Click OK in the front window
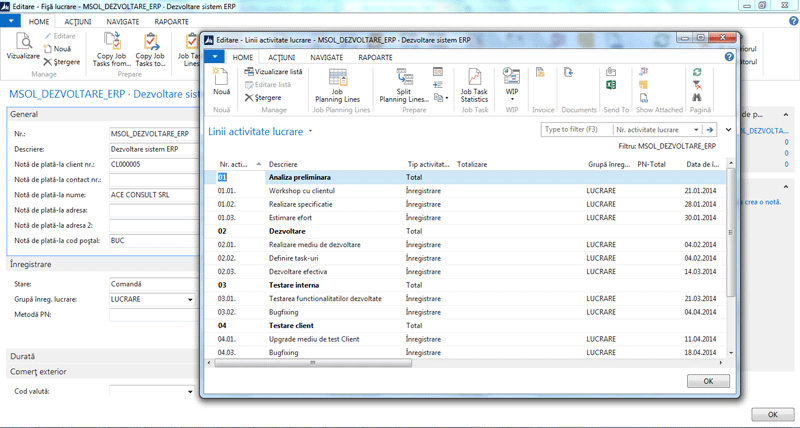Screen dimensions: 800x428 click(708, 381)
